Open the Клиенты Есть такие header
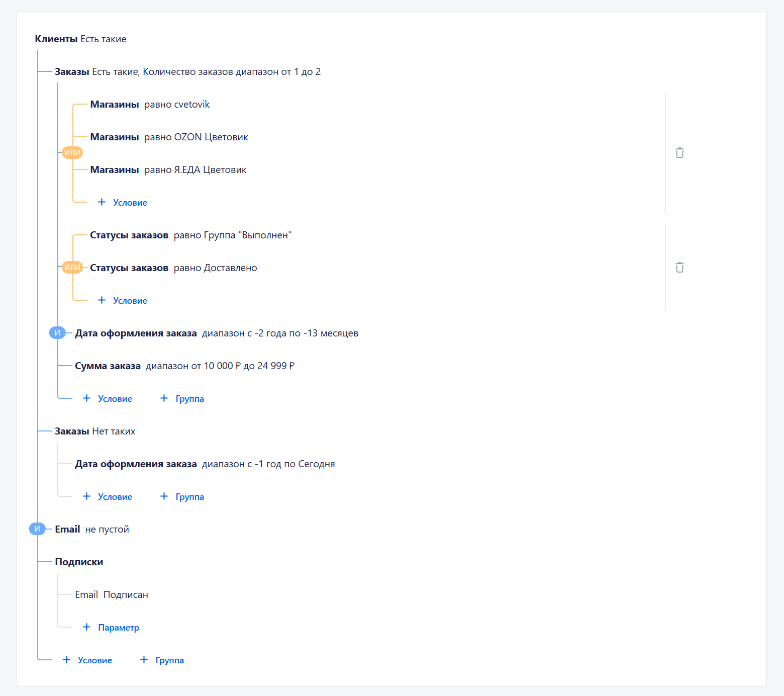 click(x=80, y=39)
